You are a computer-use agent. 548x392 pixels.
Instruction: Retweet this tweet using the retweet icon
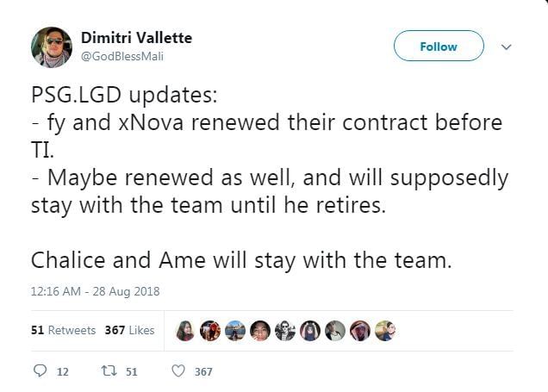110,371
